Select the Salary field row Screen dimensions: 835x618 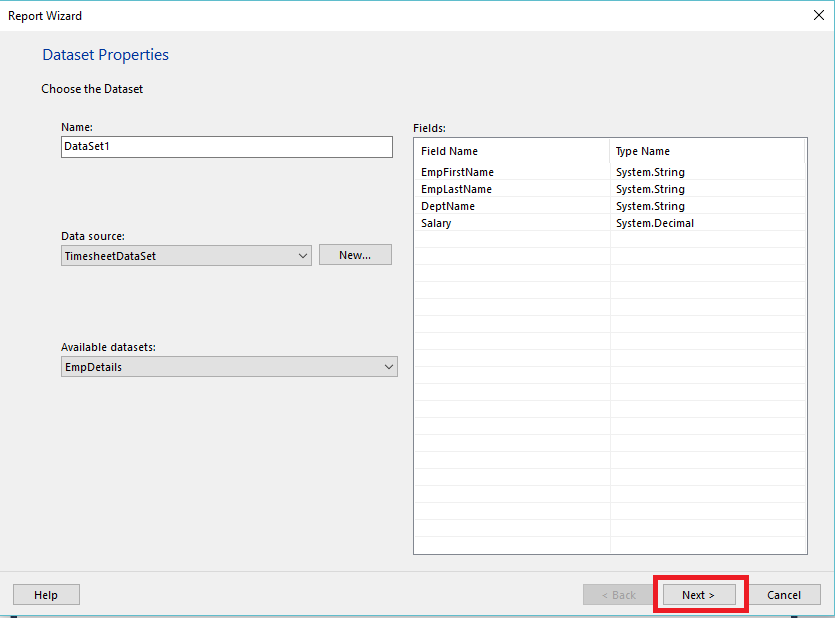(436, 223)
